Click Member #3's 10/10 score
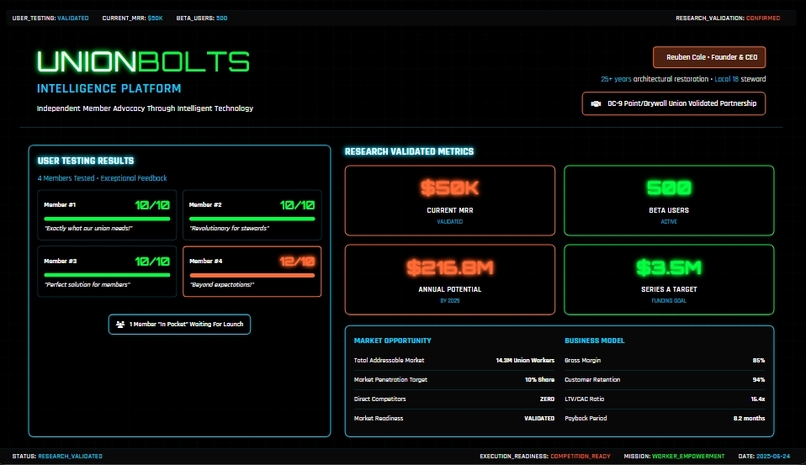Image resolution: width=806 pixels, height=465 pixels. 152,262
